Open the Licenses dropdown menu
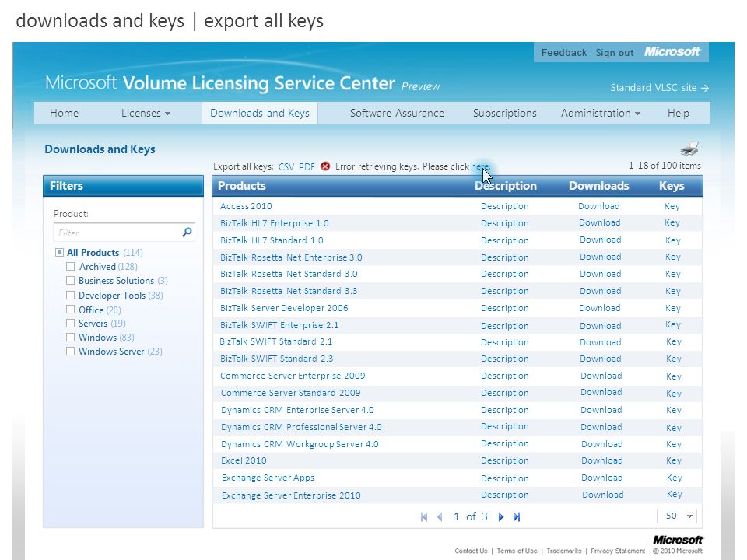 (146, 114)
